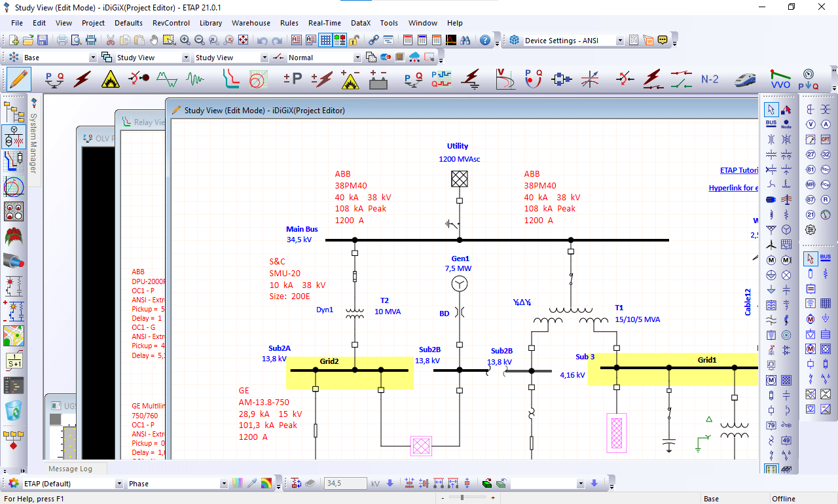Open System Manager side tab

coord(34,139)
